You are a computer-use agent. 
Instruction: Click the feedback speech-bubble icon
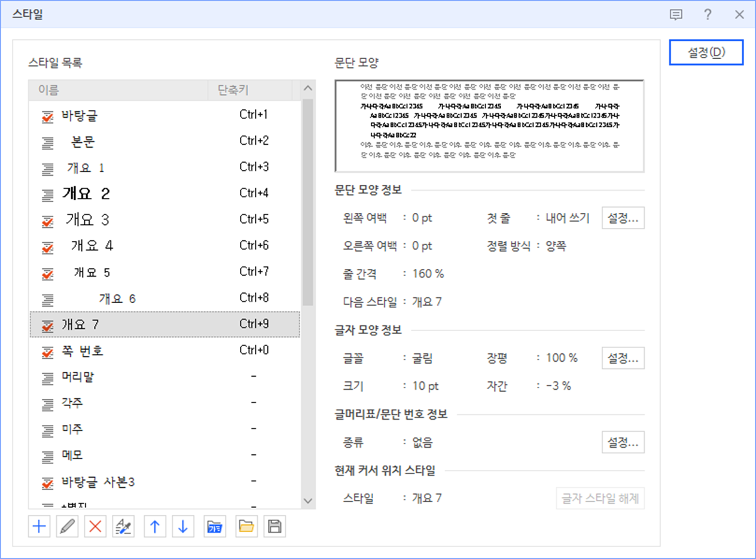point(676,15)
